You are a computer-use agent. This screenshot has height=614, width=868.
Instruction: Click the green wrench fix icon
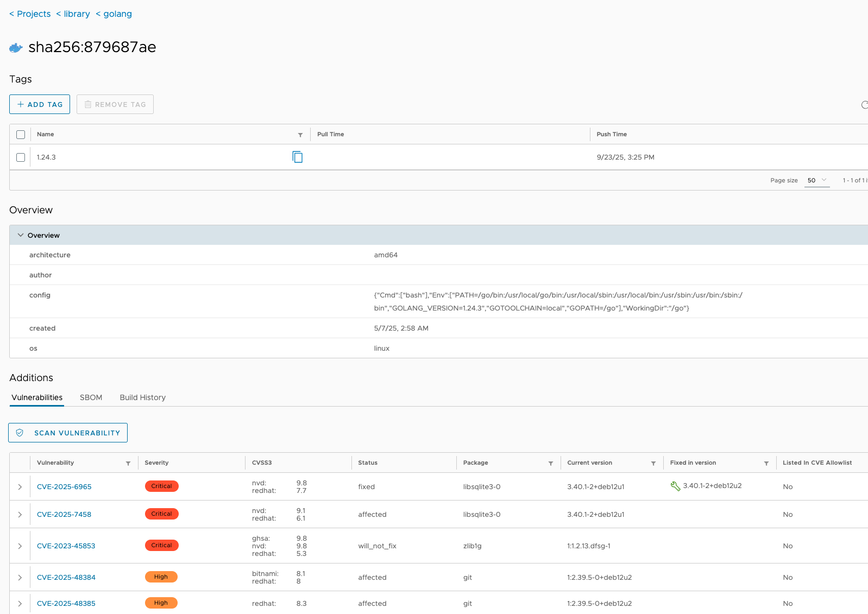tap(675, 486)
